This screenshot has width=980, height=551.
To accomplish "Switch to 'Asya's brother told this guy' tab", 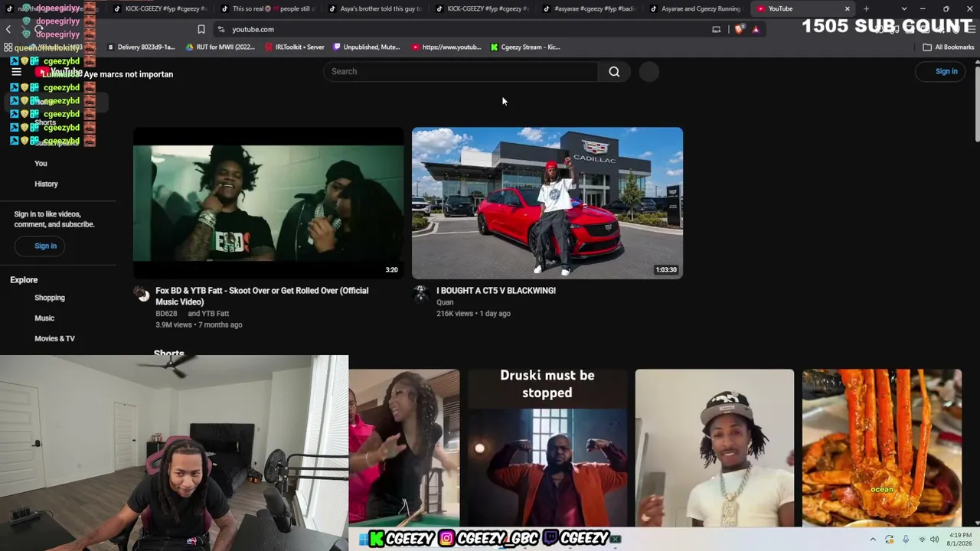I will (x=376, y=8).
